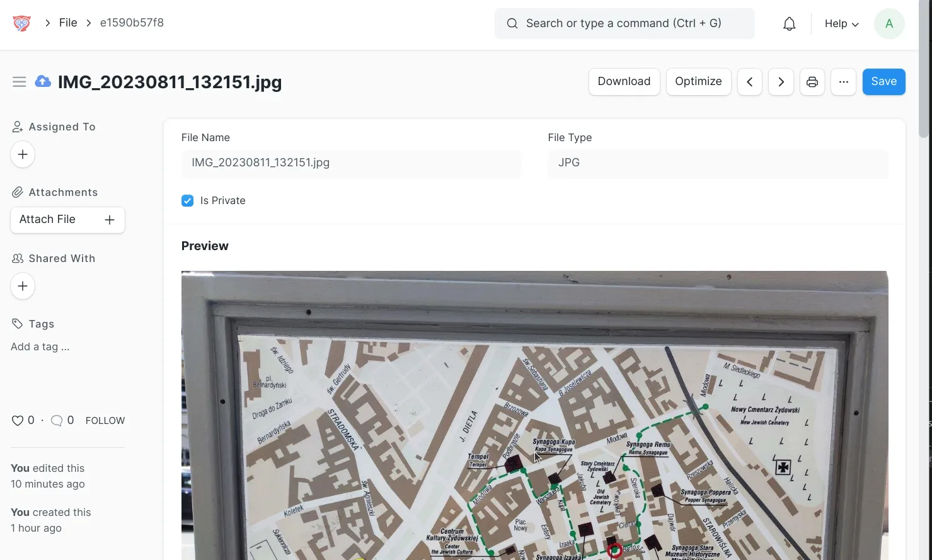Click the search command bar

click(x=624, y=24)
